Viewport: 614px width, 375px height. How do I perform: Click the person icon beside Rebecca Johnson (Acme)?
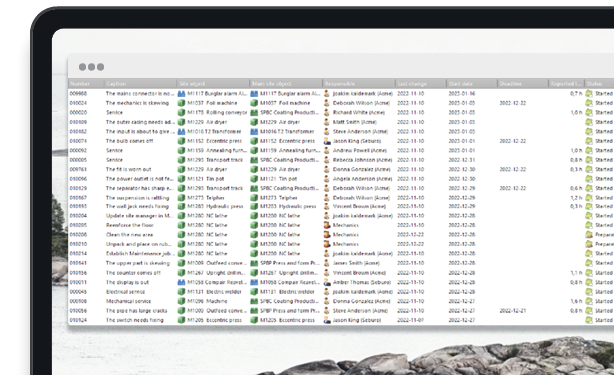[327, 160]
